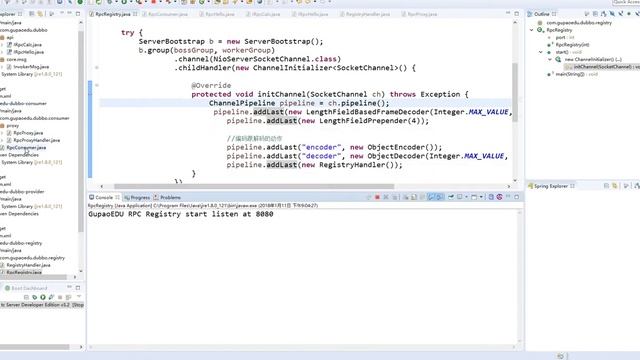Select com.gupaoedu.dubbo.consumer package
Viewport: 640px width, 360px height.
pyautogui.click(x=35, y=118)
